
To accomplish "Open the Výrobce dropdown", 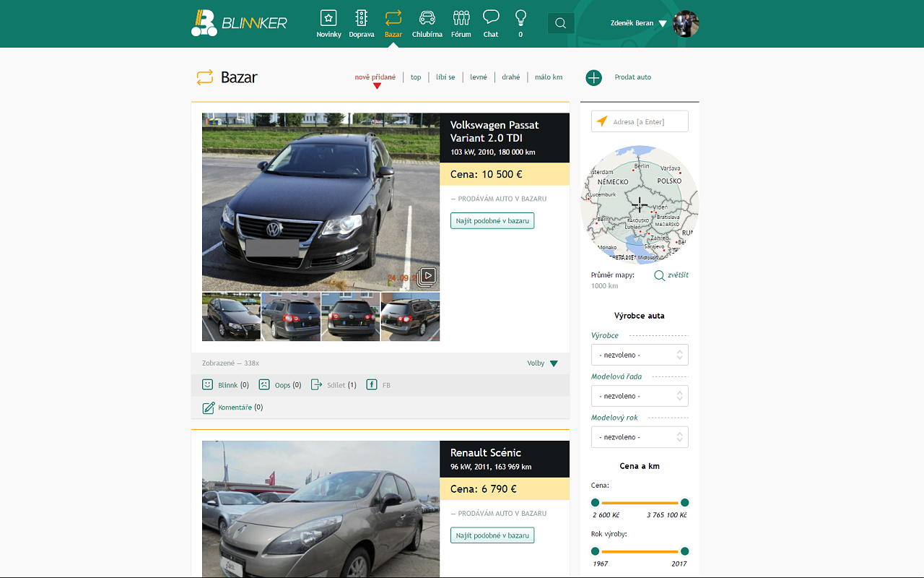I will [x=640, y=355].
